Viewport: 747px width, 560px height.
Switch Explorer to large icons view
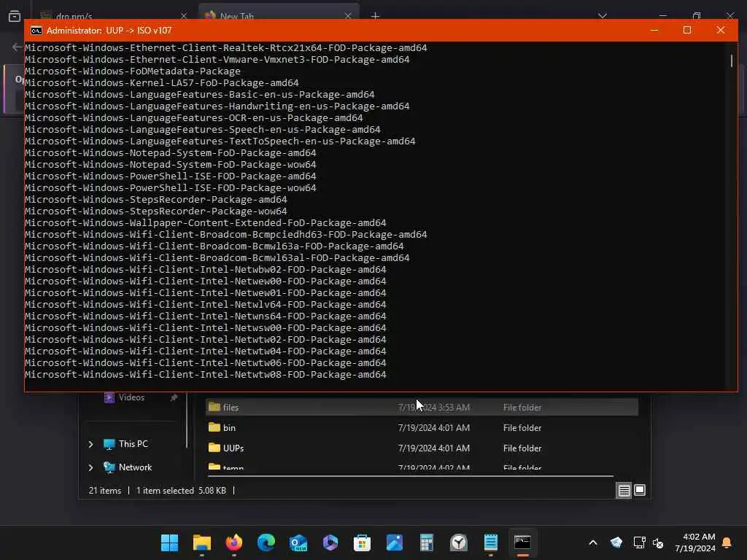click(640, 490)
